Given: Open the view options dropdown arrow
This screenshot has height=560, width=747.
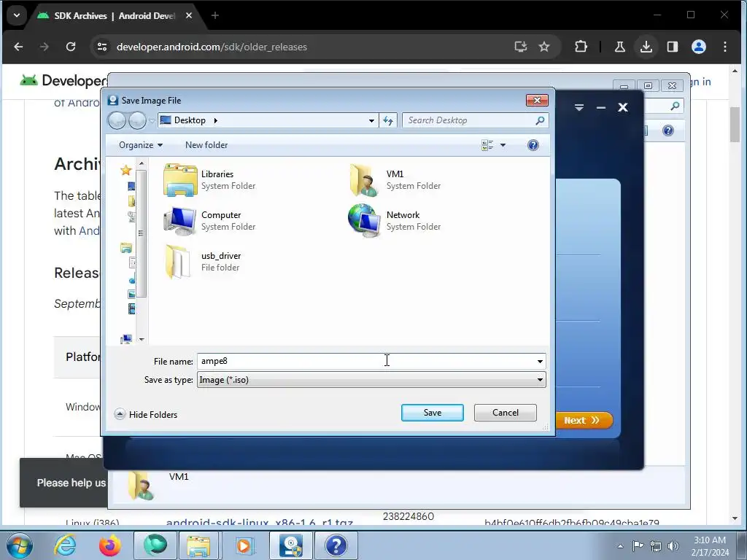Looking at the screenshot, I should point(503,145).
